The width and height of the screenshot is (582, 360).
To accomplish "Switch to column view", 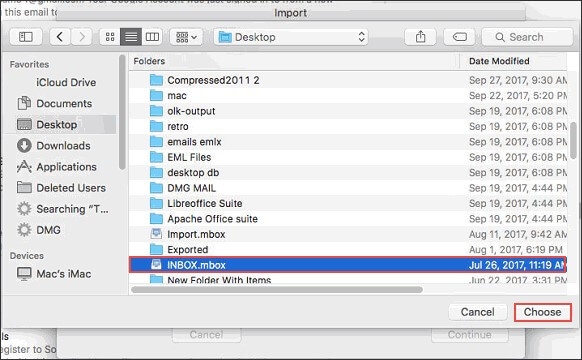I will [x=152, y=37].
